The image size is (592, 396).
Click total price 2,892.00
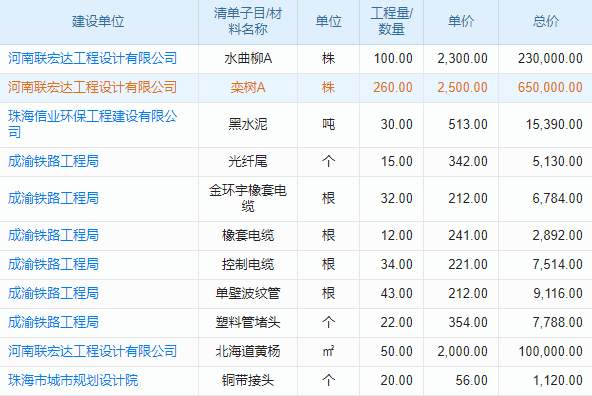557,235
